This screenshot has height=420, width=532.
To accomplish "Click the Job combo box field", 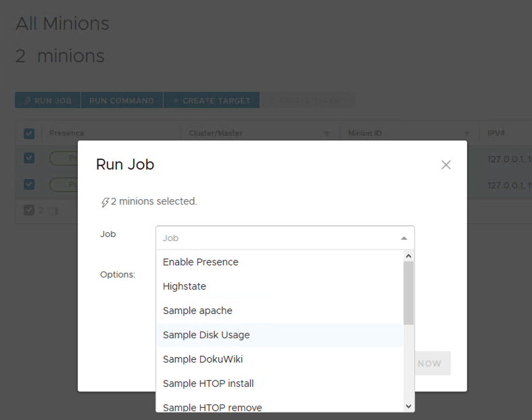I will click(x=277, y=238).
